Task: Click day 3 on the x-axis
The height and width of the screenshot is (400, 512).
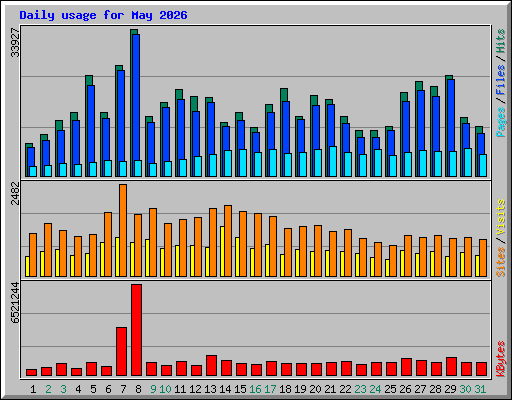Action: (63, 389)
